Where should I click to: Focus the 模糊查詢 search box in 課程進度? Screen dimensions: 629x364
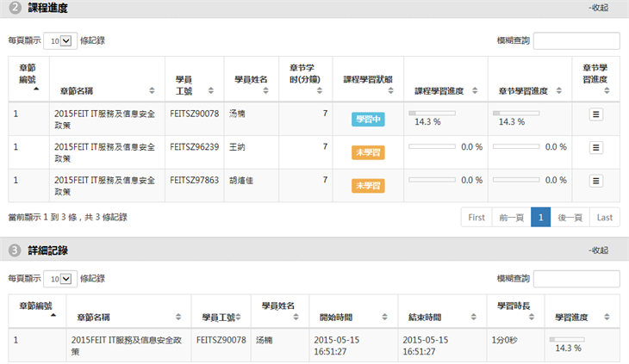click(576, 40)
